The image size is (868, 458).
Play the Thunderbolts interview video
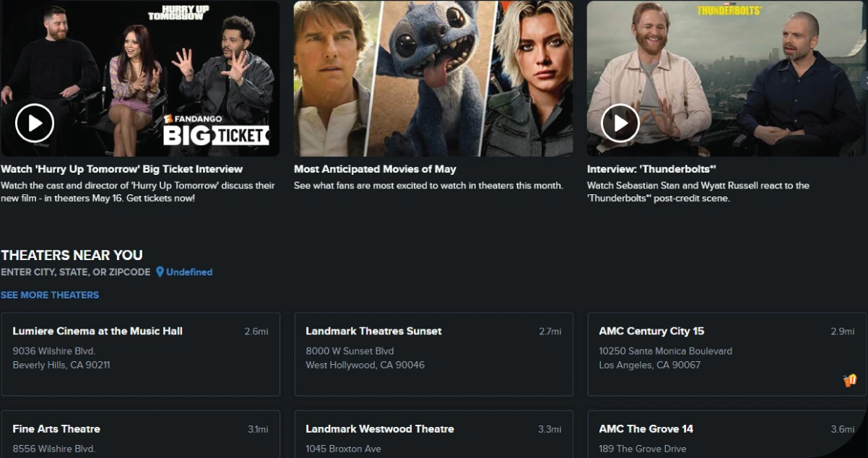[x=620, y=123]
